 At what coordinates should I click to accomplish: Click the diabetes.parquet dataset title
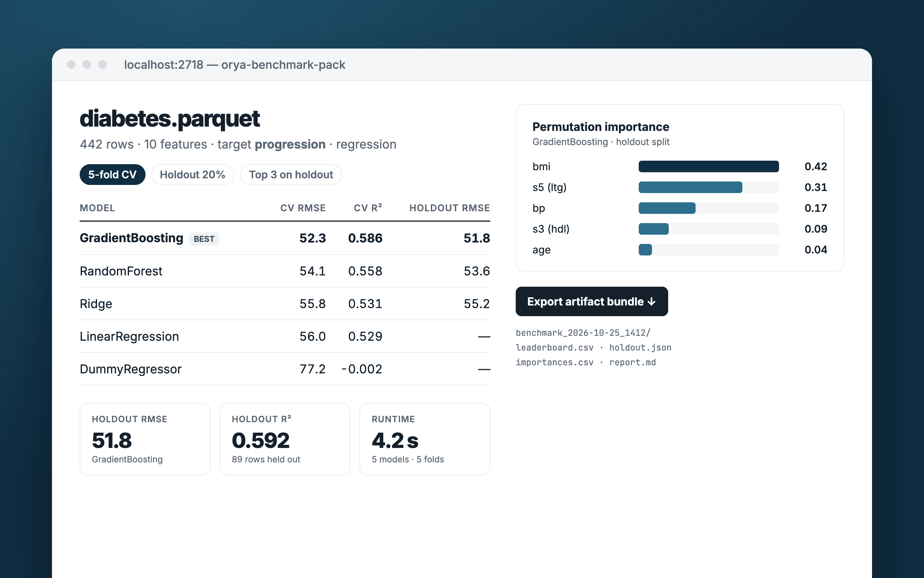[170, 119]
